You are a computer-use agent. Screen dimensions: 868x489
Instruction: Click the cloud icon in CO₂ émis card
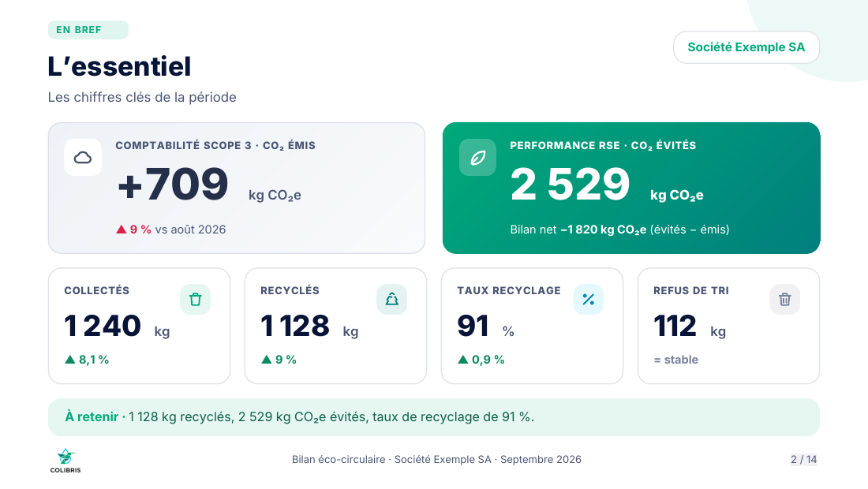click(83, 158)
